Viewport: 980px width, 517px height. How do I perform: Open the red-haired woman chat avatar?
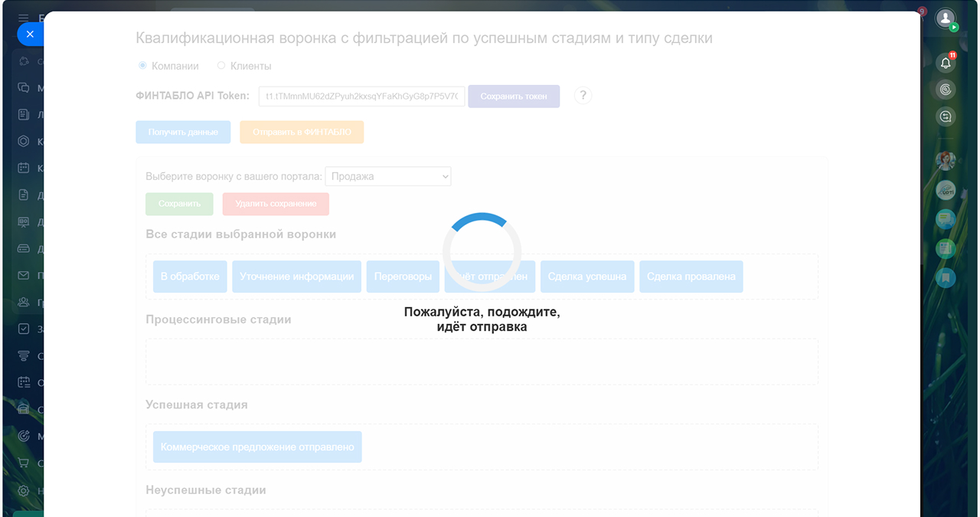pyautogui.click(x=946, y=161)
